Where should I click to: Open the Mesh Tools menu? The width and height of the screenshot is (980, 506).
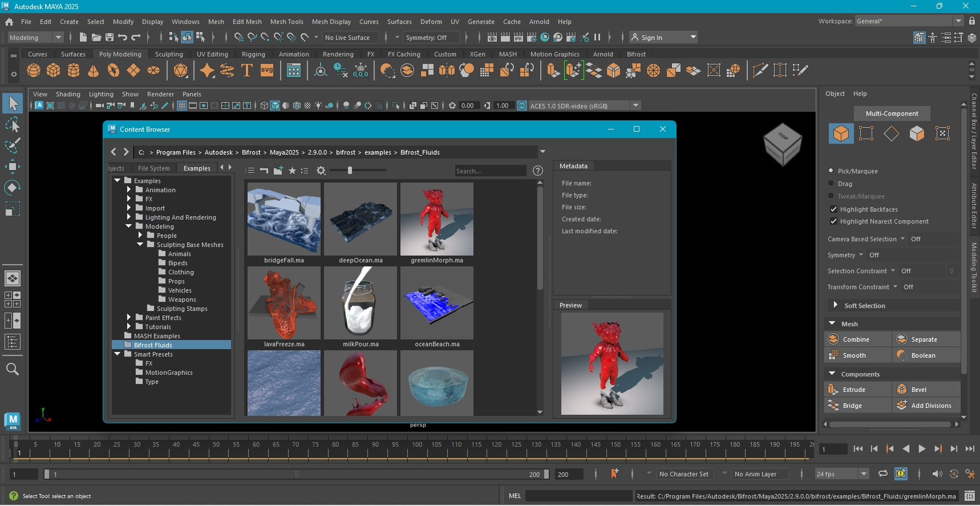point(286,22)
